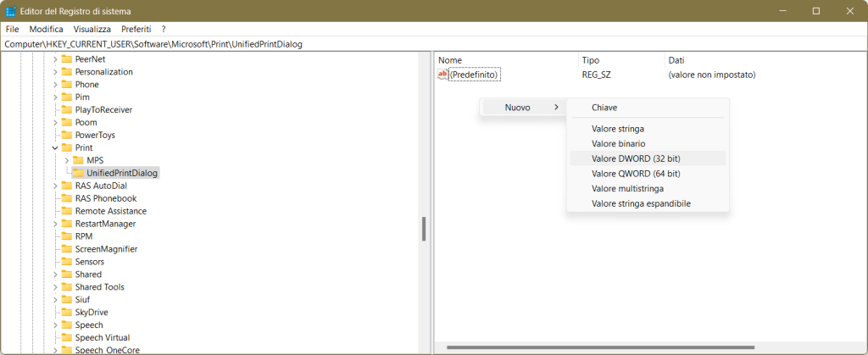This screenshot has height=355, width=868.
Task: Click the Dati column header
Action: [765, 59]
